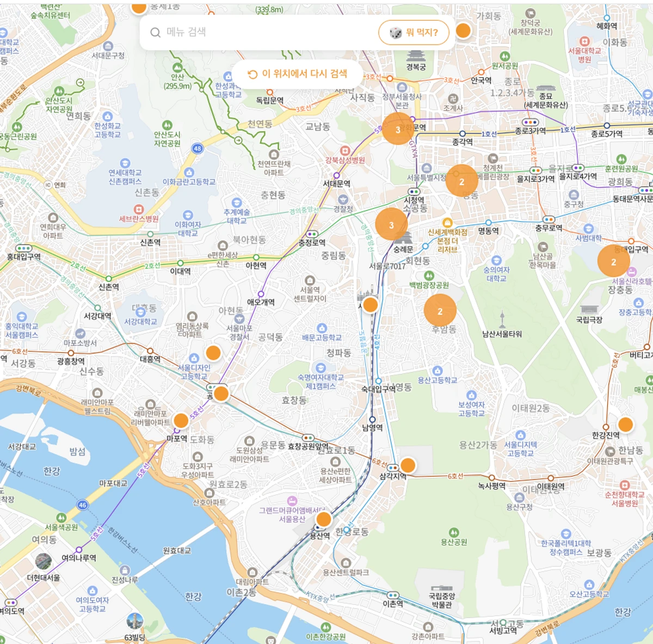Click the 효창공원앞역 station label
653x644 pixels.
[309, 446]
